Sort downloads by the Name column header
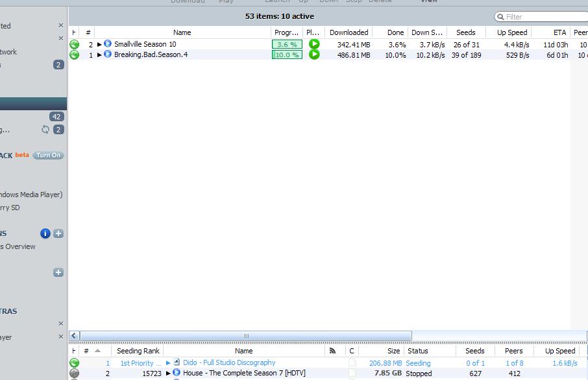This screenshot has width=588, height=380. (182, 32)
